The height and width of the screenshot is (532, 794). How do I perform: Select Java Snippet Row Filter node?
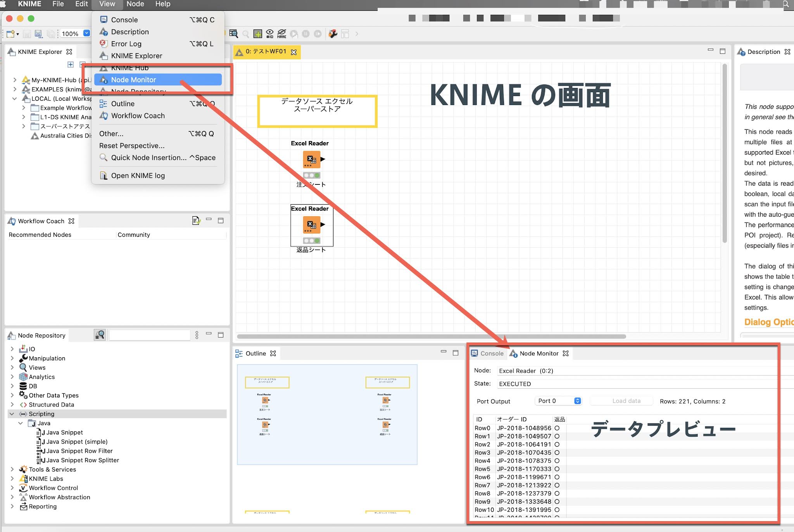[x=79, y=451]
